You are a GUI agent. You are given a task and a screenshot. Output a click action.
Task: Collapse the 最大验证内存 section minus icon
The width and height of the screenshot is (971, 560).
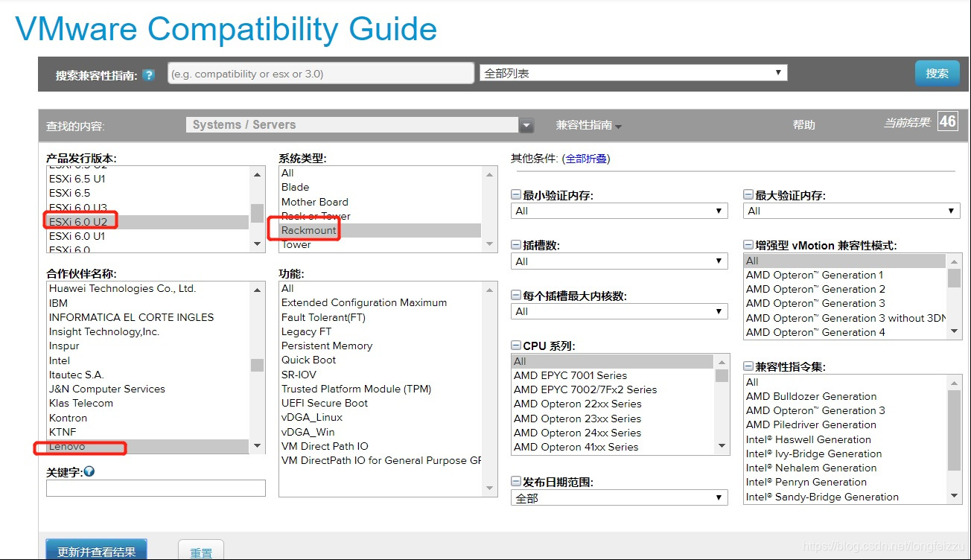click(x=748, y=195)
